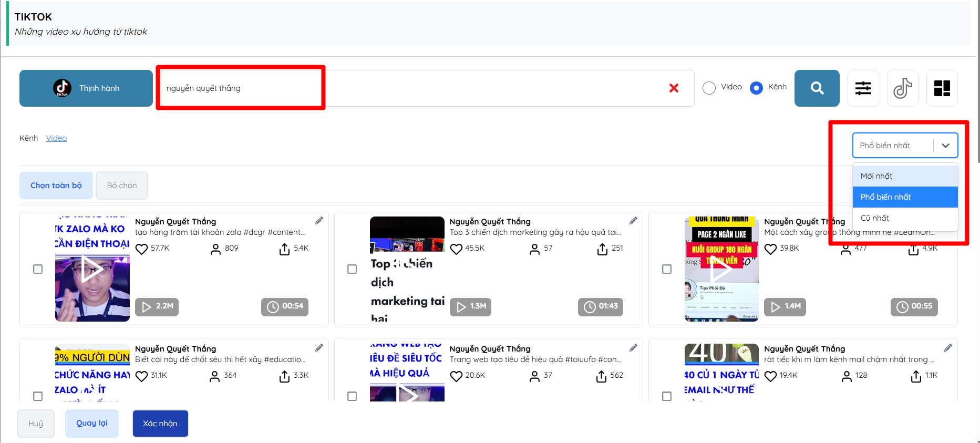Click pencil edit icon on first video card
The width and height of the screenshot is (980, 443).
click(x=319, y=221)
